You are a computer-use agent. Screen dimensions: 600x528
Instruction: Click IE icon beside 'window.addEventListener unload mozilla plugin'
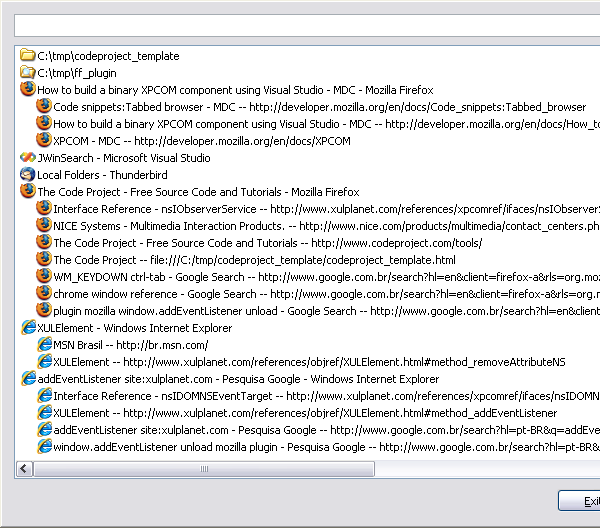(44, 446)
